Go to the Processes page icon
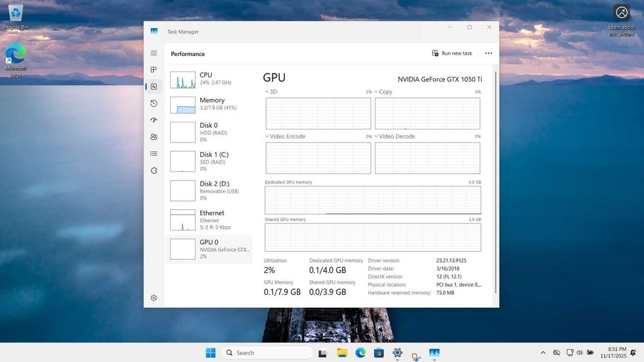The image size is (644, 362). 154,70
